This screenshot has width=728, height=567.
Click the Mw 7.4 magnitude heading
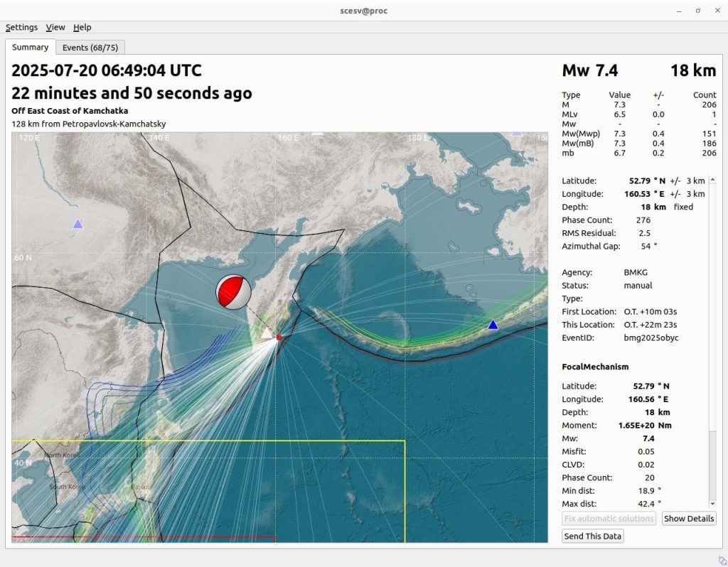[x=589, y=70]
